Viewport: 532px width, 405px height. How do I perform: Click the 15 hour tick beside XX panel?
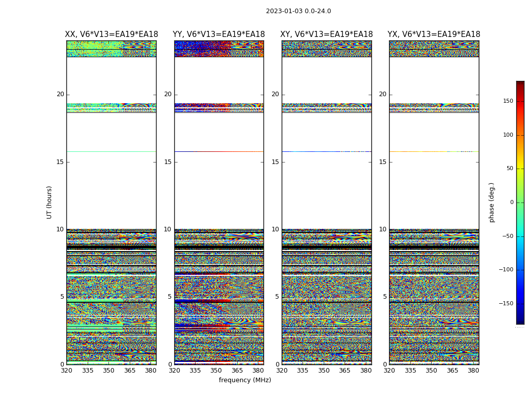point(60,161)
